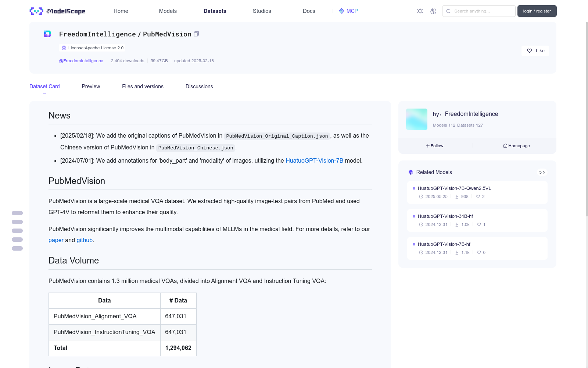Click the first outline navigation marker
This screenshot has width=588, height=368.
tap(17, 213)
